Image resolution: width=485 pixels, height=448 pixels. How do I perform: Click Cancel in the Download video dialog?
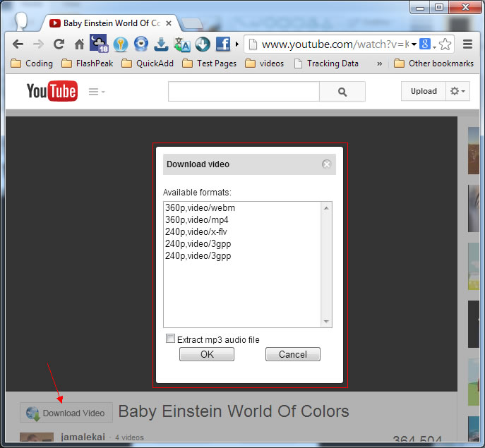click(293, 354)
